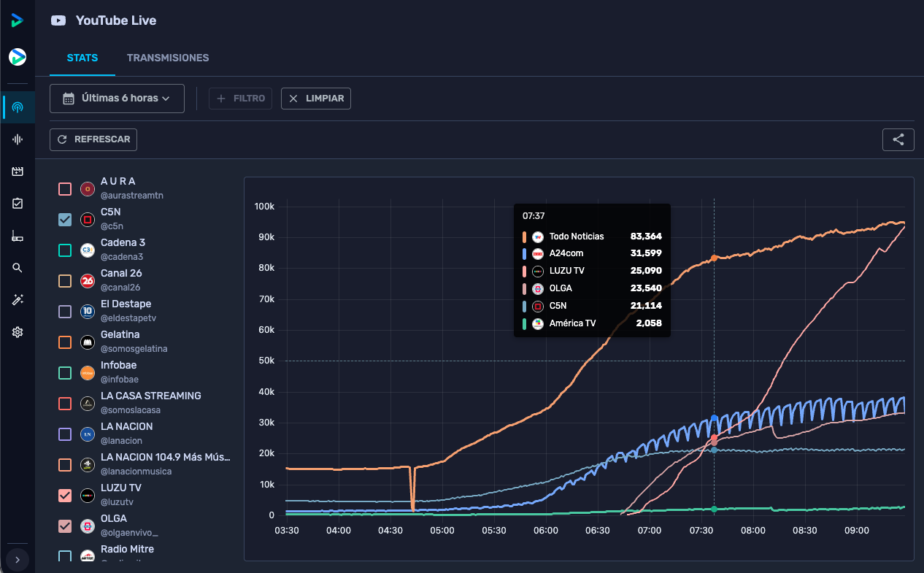Check the LA CASA STREAMING checkbox
Image resolution: width=924 pixels, height=573 pixels.
(65, 404)
